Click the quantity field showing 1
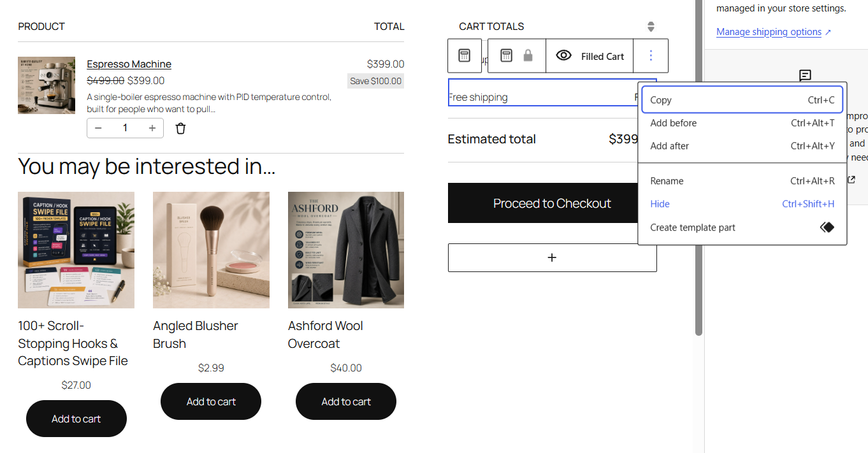The image size is (868, 453). 125,128
